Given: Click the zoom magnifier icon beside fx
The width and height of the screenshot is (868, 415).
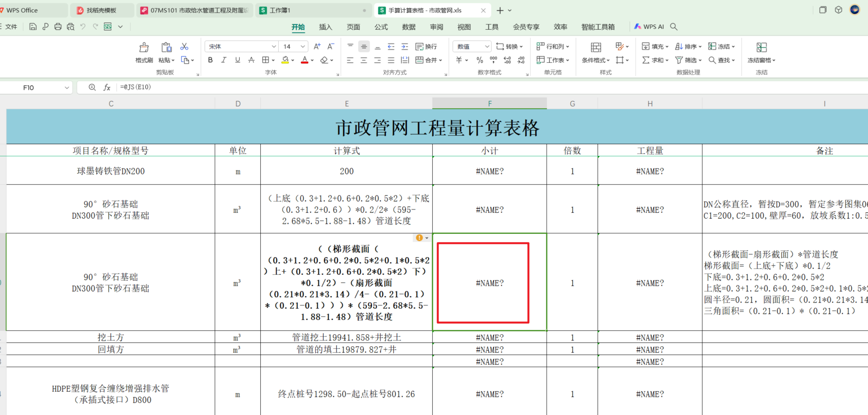Looking at the screenshot, I should pyautogui.click(x=92, y=87).
